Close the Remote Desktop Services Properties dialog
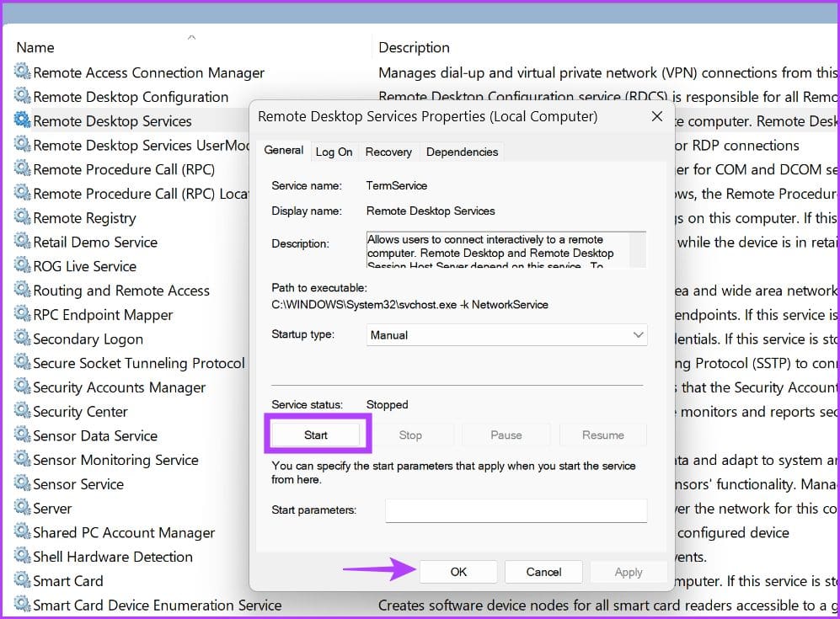The width and height of the screenshot is (840, 619). coord(657,117)
